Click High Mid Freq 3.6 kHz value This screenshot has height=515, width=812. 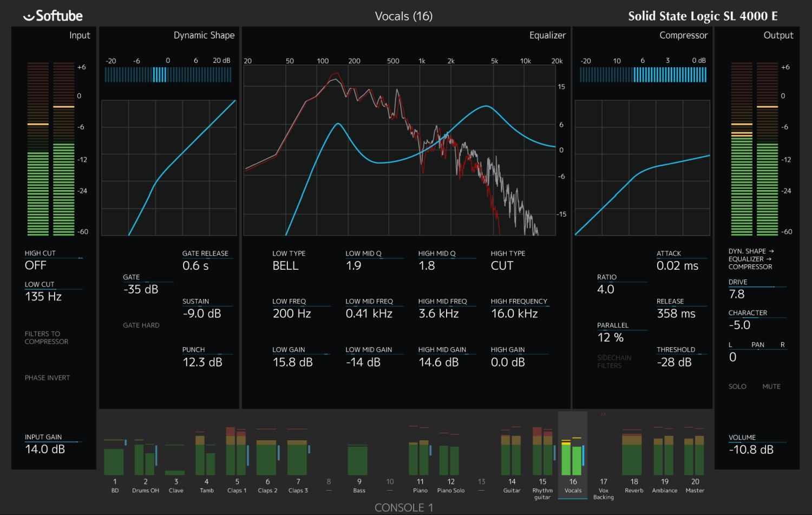click(438, 314)
